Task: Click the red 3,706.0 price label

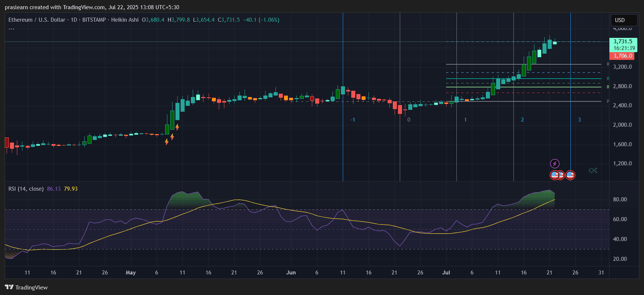Action: click(622, 56)
